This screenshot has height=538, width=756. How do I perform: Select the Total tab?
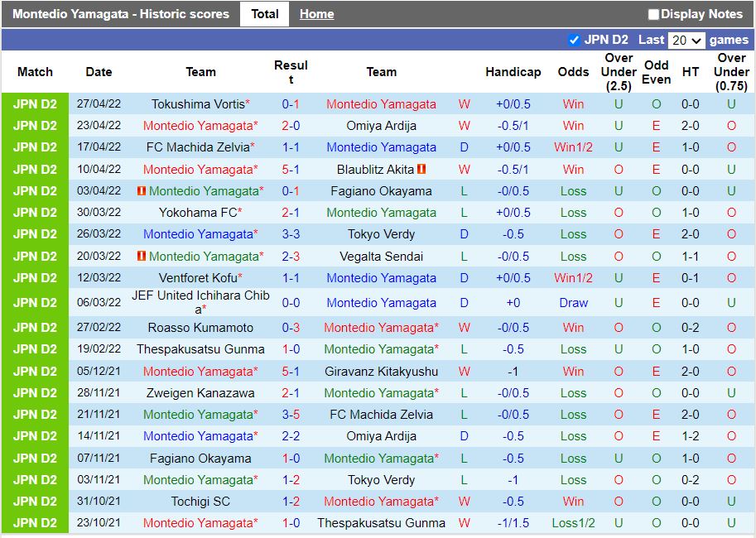(x=264, y=13)
